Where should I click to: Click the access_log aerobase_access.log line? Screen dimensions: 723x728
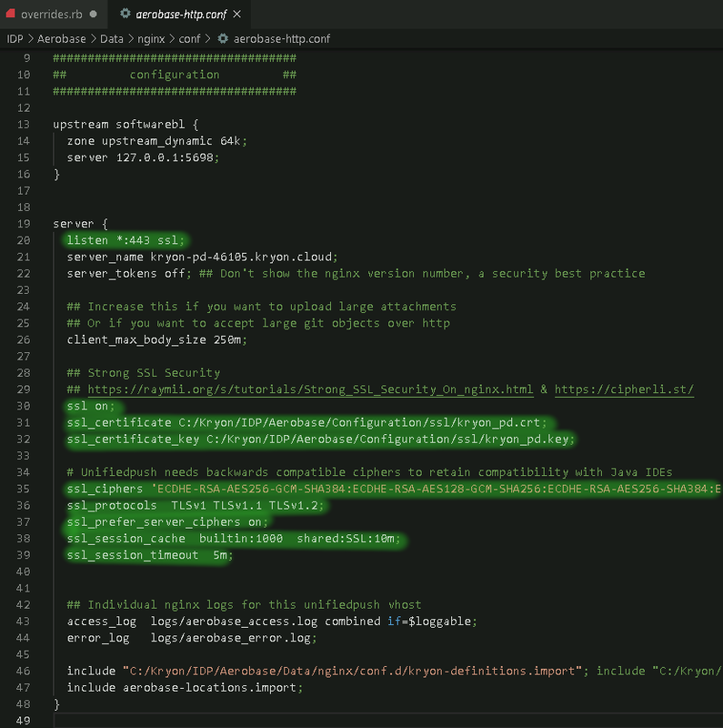tap(272, 622)
